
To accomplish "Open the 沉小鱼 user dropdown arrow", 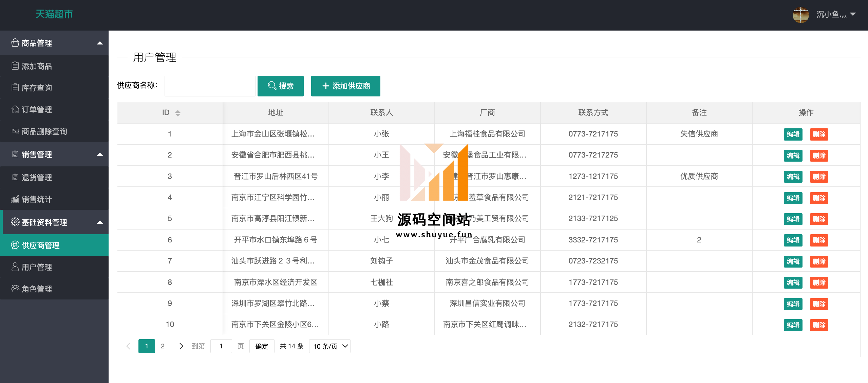I will point(853,14).
